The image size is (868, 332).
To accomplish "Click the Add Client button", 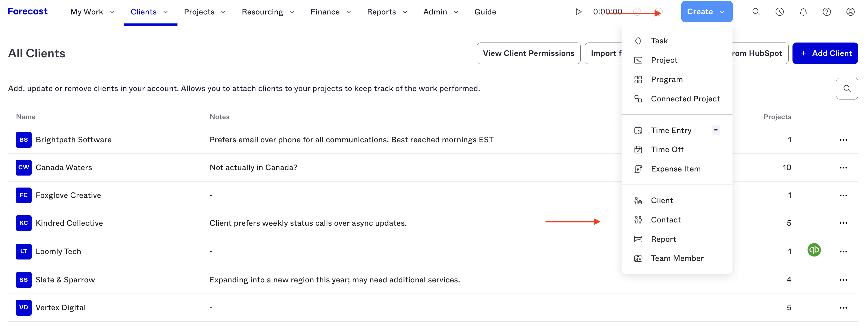I will (825, 53).
